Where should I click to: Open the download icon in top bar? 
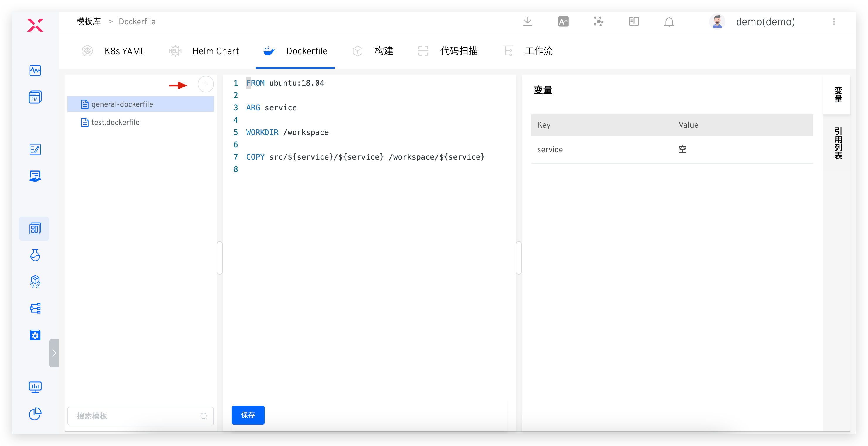528,22
